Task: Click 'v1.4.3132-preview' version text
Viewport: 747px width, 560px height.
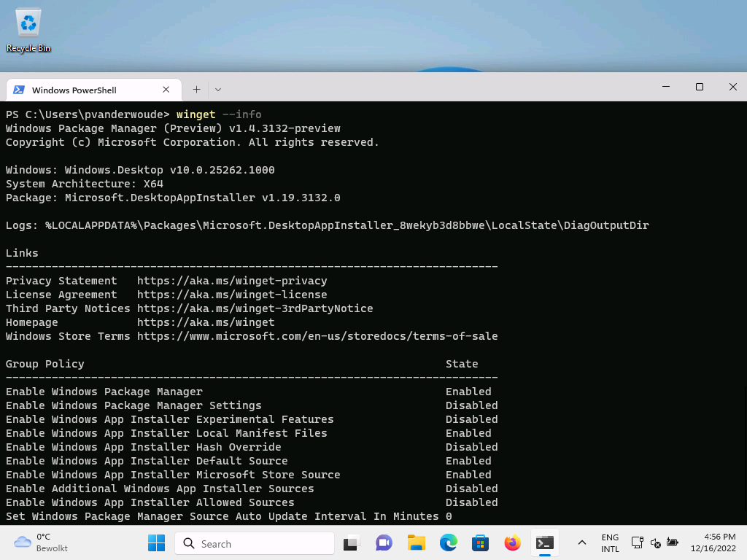Action: [285, 128]
